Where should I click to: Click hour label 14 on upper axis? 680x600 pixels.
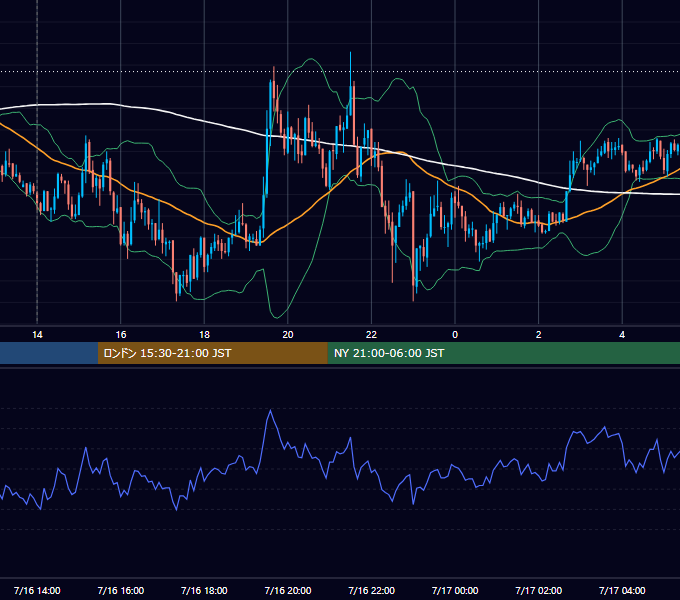(37, 335)
